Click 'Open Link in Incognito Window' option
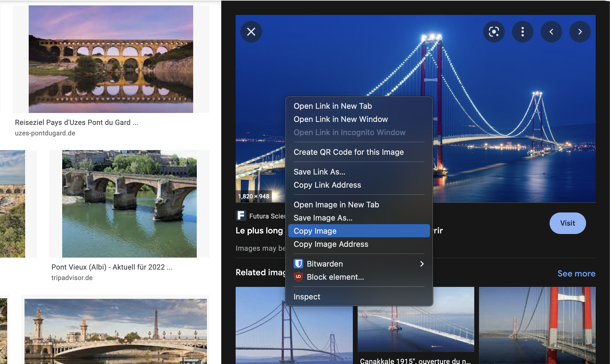The width and height of the screenshot is (610, 364). (349, 133)
